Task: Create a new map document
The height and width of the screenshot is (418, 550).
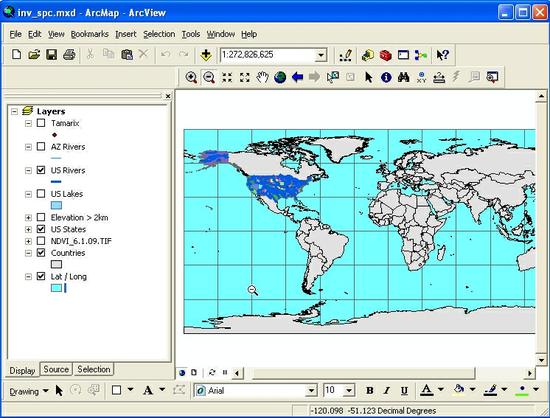Action: [16, 55]
